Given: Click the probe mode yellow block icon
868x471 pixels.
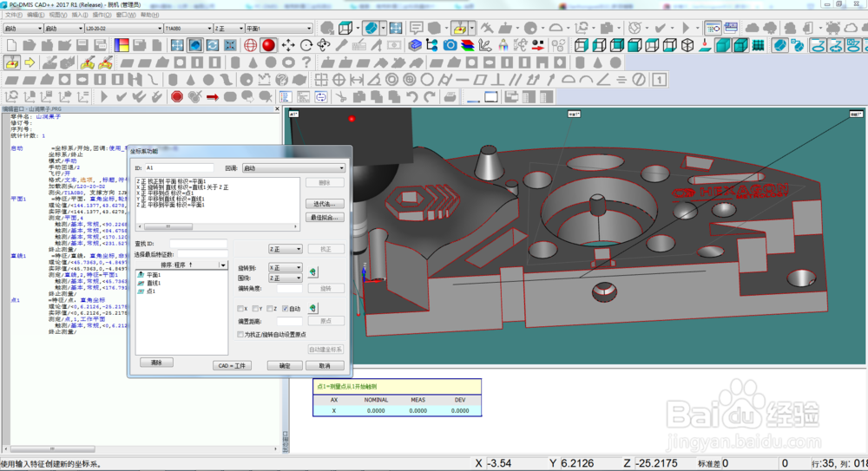Looking at the screenshot, I should pos(11,62).
